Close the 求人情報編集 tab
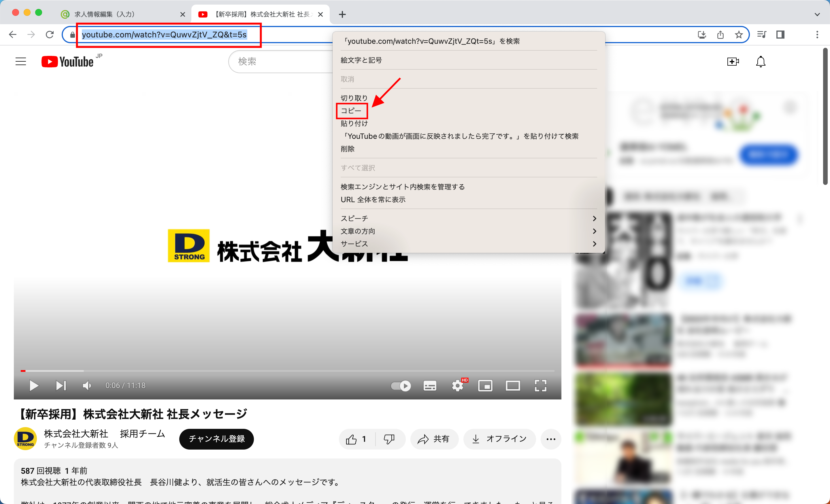The height and width of the screenshot is (504, 830). click(183, 14)
